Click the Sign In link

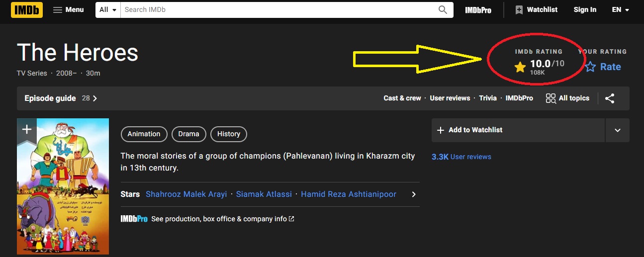click(585, 10)
